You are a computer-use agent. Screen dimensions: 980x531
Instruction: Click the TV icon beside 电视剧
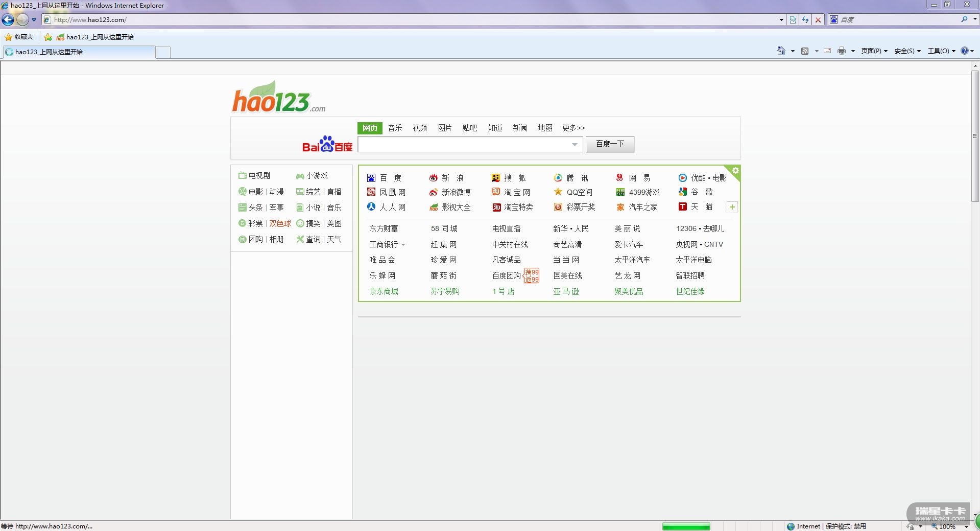point(243,176)
